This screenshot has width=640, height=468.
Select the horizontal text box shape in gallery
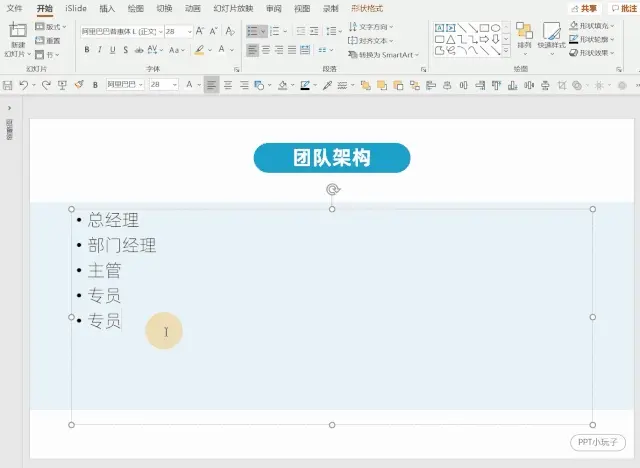439,28
